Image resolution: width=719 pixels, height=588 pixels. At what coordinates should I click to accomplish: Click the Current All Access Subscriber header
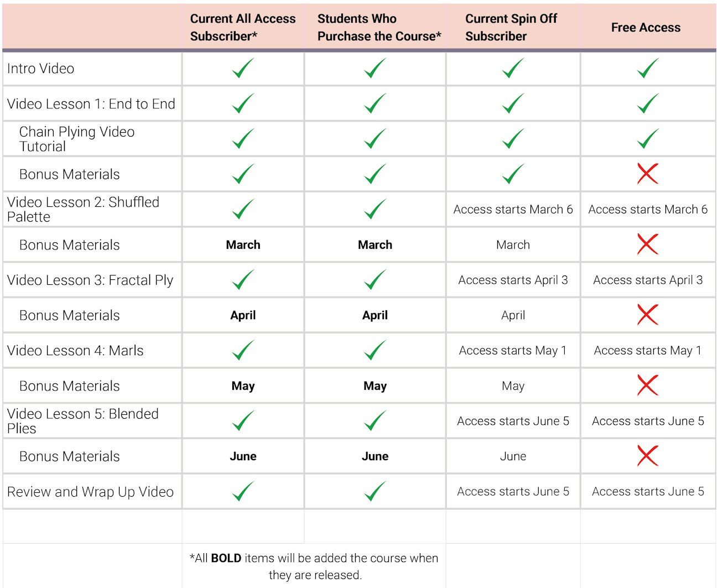pyautogui.click(x=243, y=27)
